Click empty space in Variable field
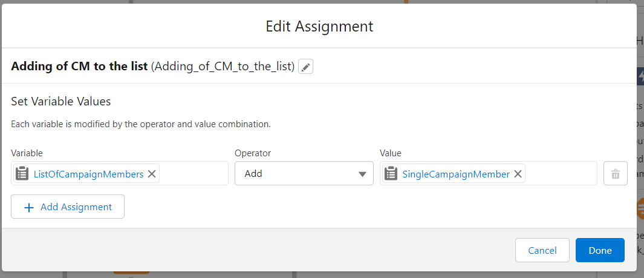The width and height of the screenshot is (644, 278). 194,174
